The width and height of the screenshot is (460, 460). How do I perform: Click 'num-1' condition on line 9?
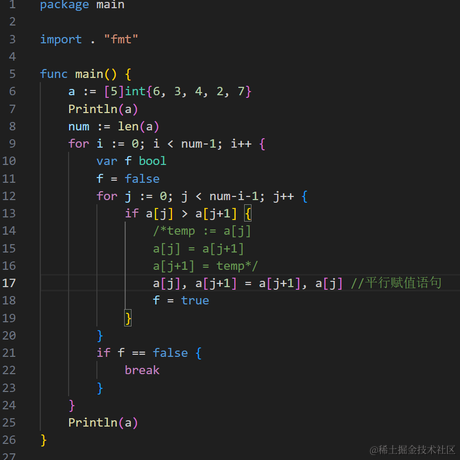click(198, 144)
